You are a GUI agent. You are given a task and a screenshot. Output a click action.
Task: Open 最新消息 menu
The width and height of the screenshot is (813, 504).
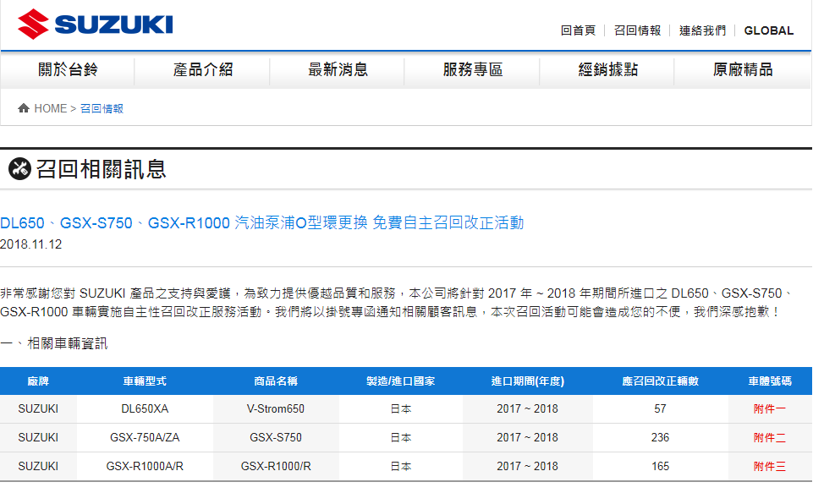(338, 69)
